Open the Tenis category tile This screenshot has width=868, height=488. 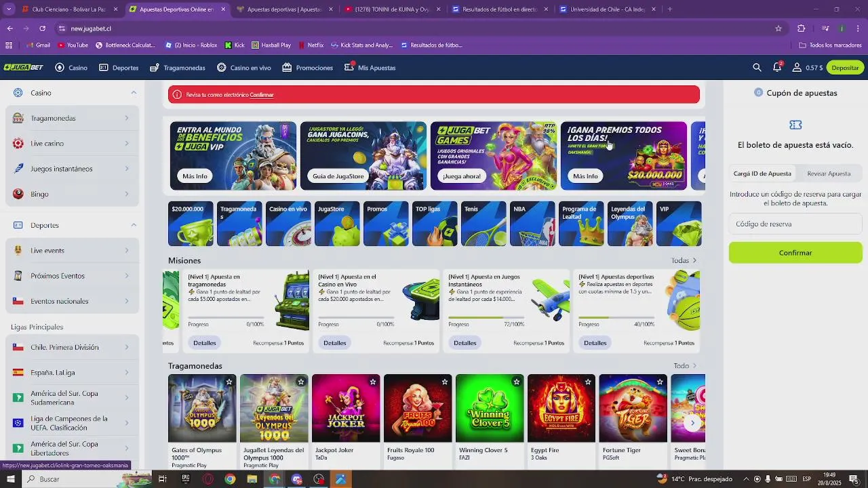(484, 224)
